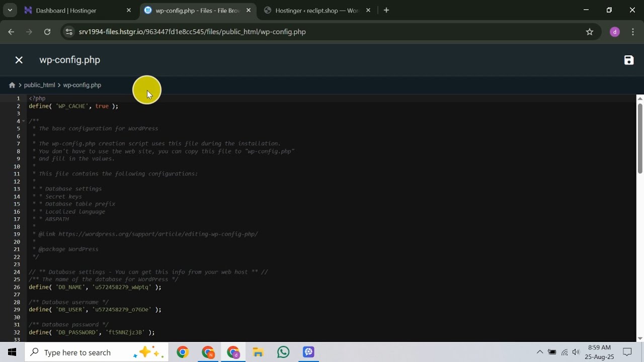View site information icon in address bar
Viewport: 644px width, 362px height.
click(x=69, y=32)
